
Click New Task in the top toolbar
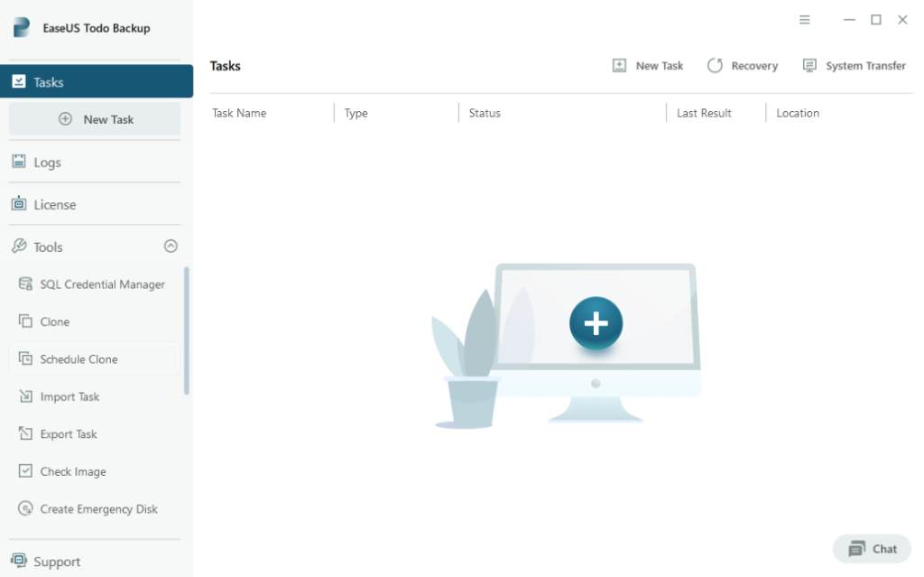pyautogui.click(x=647, y=65)
